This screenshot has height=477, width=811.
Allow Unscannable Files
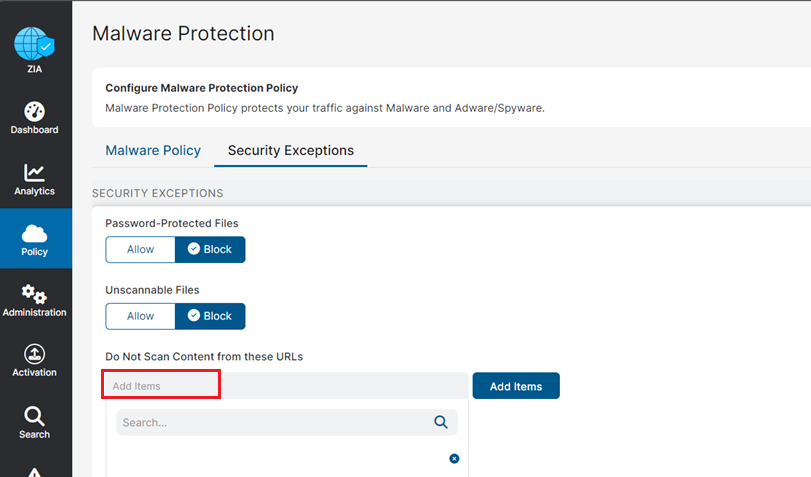pos(140,316)
